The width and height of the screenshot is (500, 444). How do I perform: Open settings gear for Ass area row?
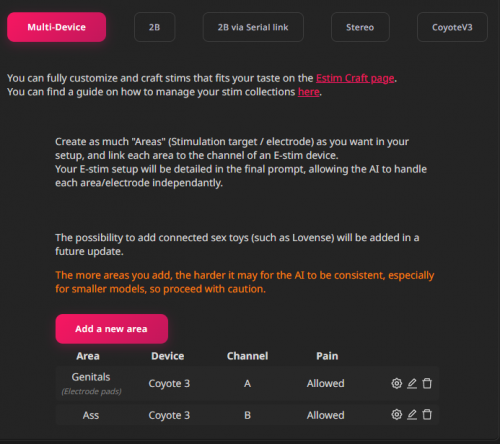coord(396,415)
